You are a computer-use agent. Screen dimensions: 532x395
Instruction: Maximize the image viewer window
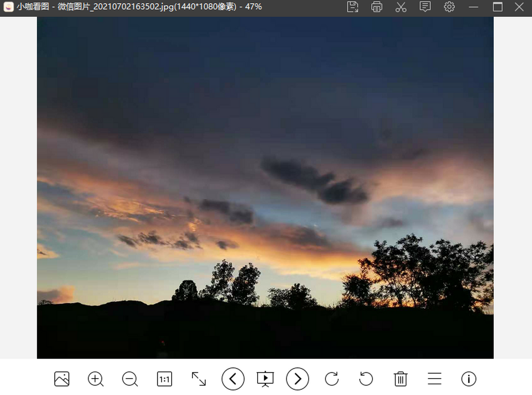(498, 7)
